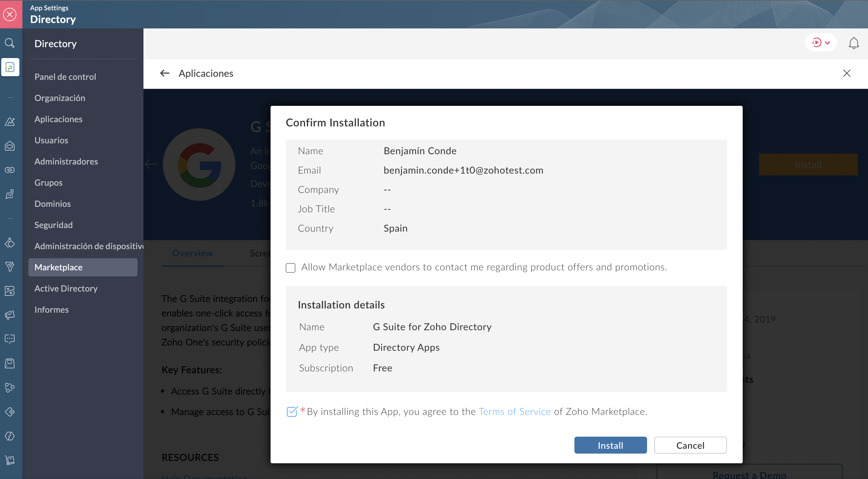Open Aplicaciones in the sidebar menu
This screenshot has height=479, width=868.
tap(58, 119)
